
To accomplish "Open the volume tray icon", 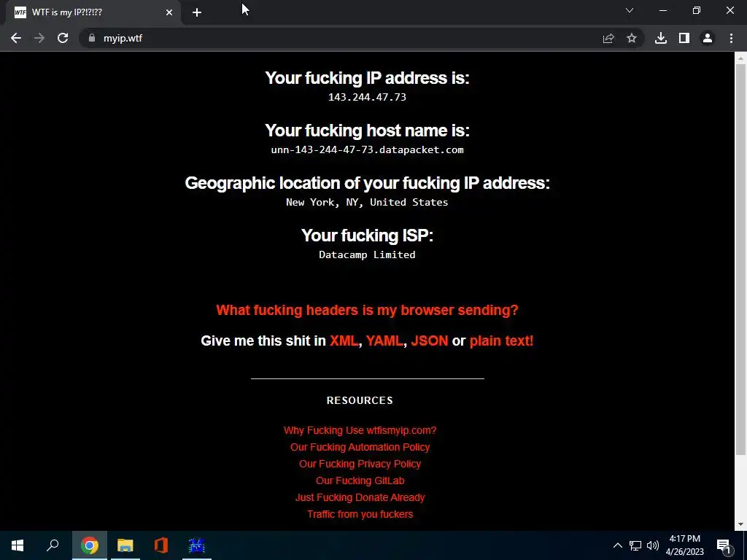I will click(653, 545).
